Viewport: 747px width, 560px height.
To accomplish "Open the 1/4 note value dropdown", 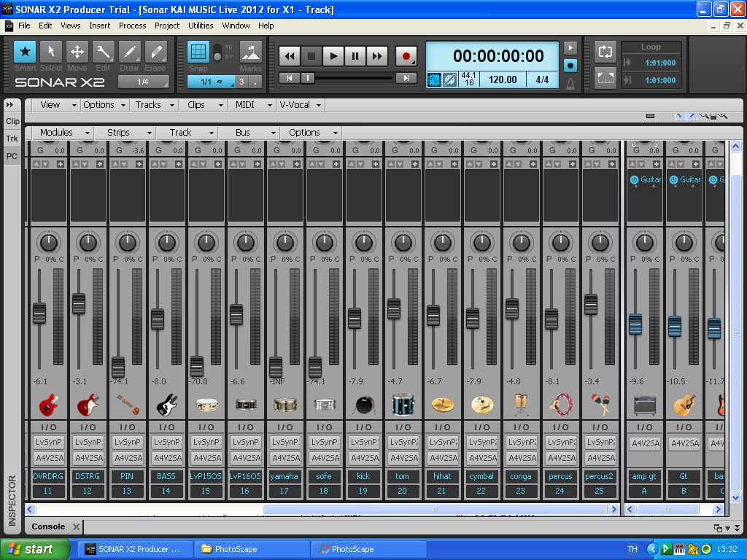I will [x=144, y=82].
